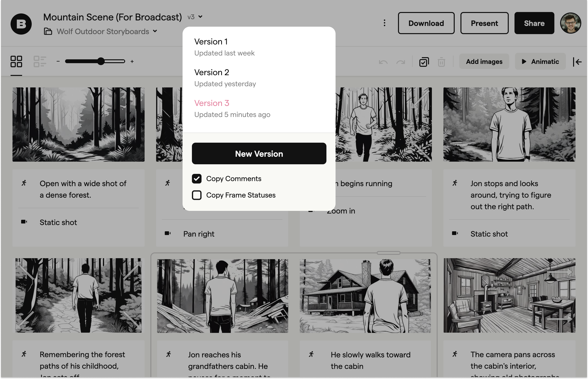Click the undo arrow icon
Image resolution: width=588 pixels, height=379 pixels.
point(383,62)
